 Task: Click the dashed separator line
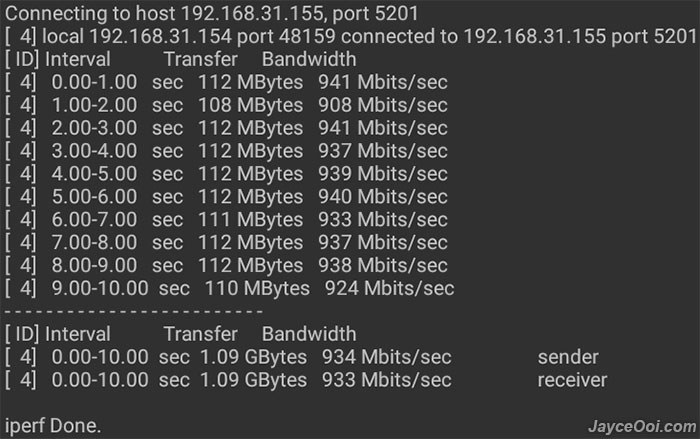[x=134, y=311]
